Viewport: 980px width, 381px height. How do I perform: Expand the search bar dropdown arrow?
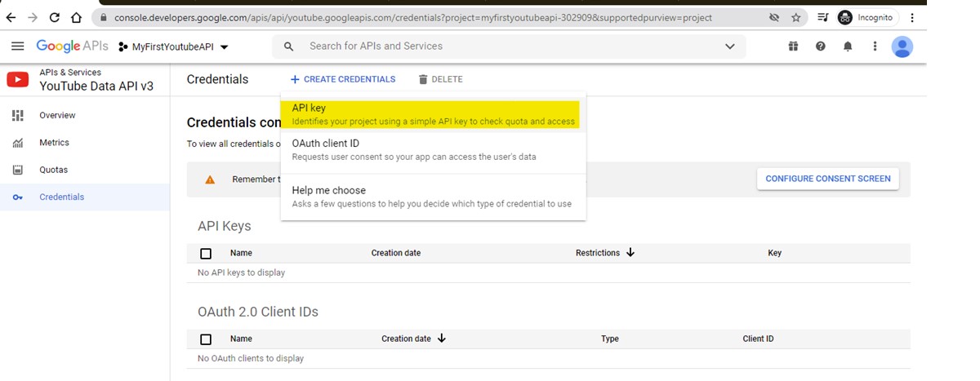(x=729, y=47)
